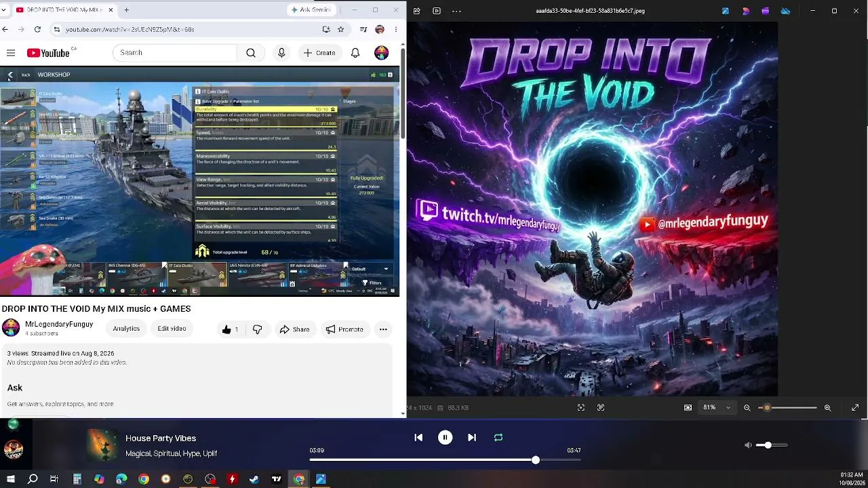Open the tab search dropdown in Chrome
This screenshot has height=488, width=868.
coord(3,10)
